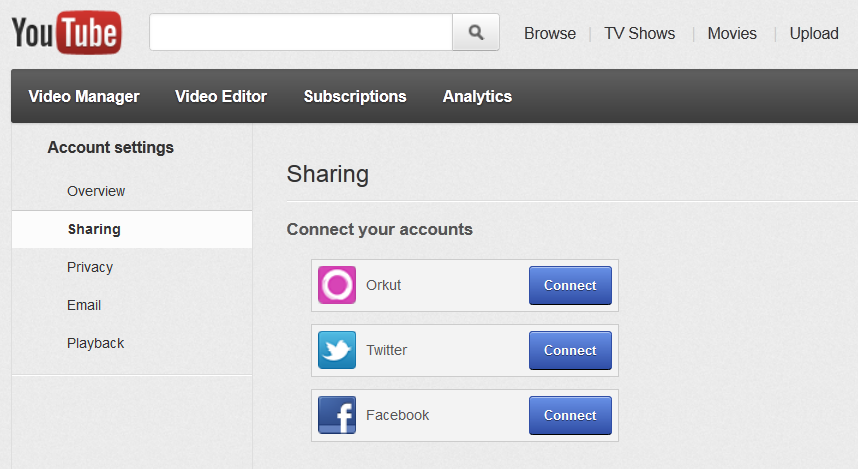Connect your Orkut account
860x472 pixels.
570,285
